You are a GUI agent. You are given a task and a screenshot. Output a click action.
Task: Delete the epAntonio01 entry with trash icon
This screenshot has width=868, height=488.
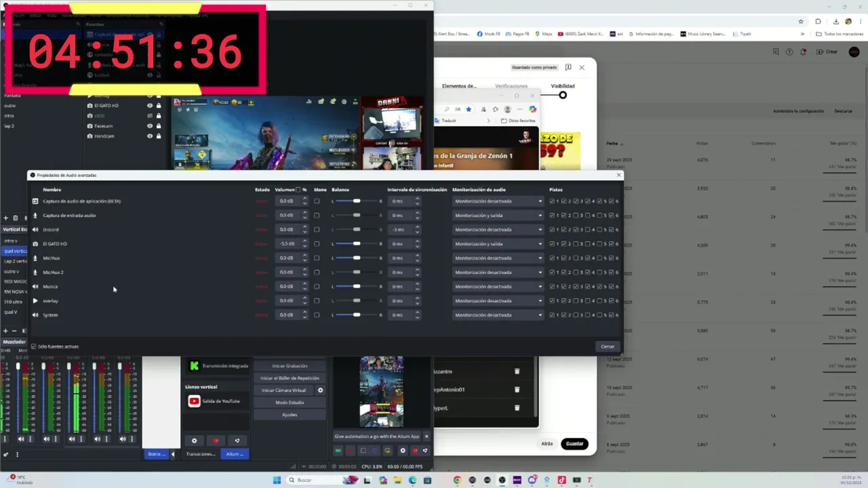(x=517, y=390)
